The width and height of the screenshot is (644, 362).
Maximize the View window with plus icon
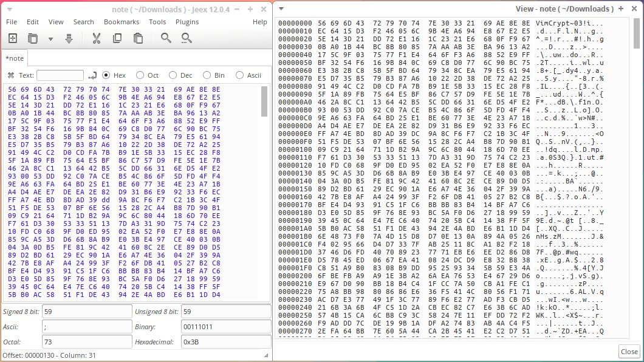621,9
